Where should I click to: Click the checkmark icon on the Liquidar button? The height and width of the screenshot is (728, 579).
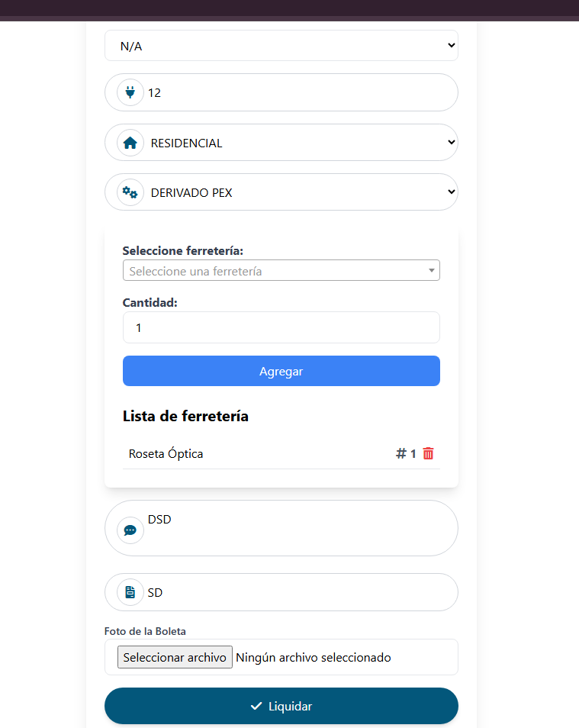pyautogui.click(x=256, y=706)
